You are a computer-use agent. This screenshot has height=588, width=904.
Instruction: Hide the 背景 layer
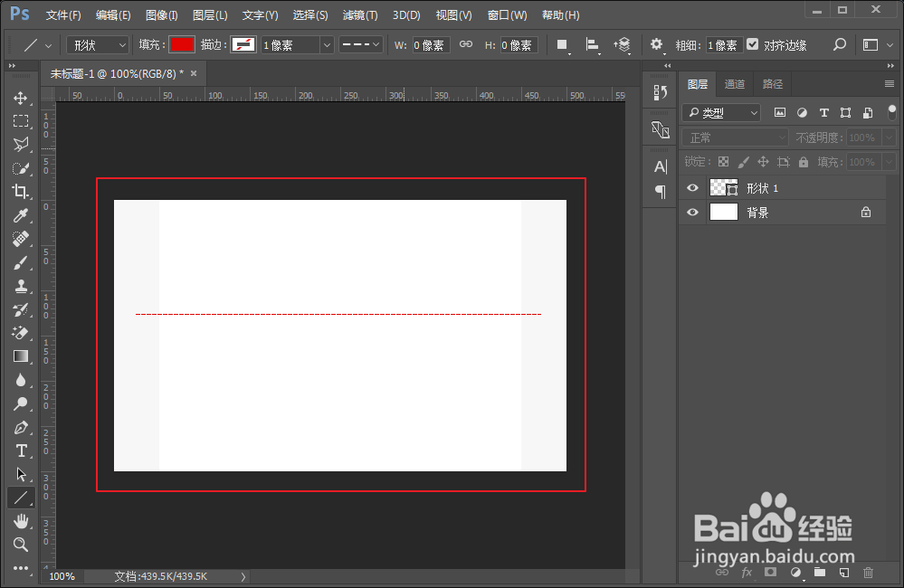[x=692, y=213]
